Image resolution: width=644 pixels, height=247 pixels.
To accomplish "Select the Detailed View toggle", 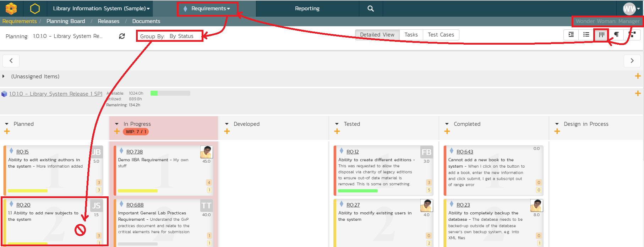I will tap(377, 35).
